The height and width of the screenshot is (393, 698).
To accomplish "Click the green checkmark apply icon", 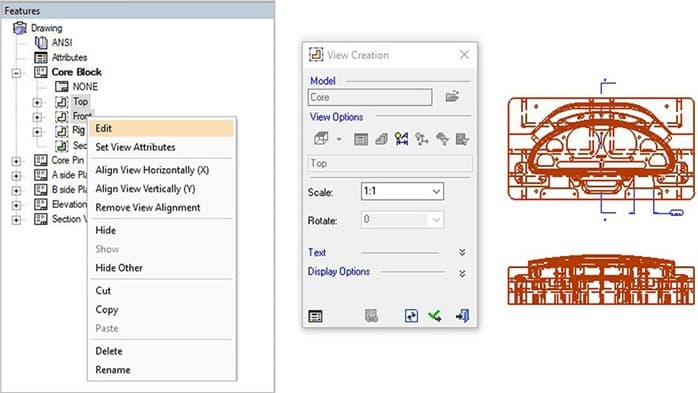I will coord(435,316).
